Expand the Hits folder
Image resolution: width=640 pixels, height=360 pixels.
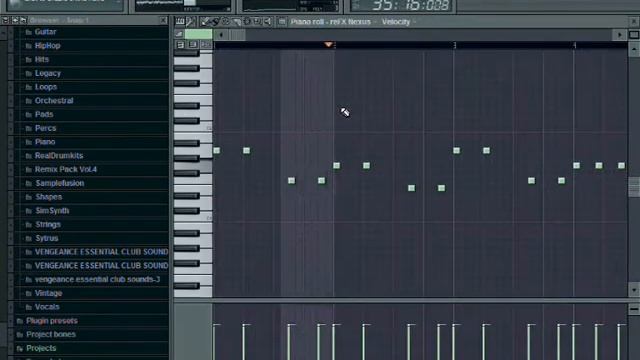coord(42,60)
